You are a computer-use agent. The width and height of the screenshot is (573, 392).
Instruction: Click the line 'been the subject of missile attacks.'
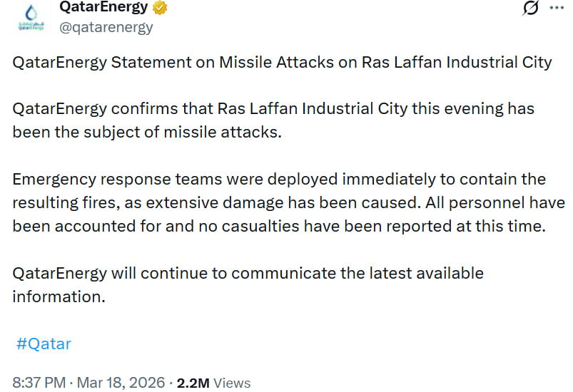[148, 133]
